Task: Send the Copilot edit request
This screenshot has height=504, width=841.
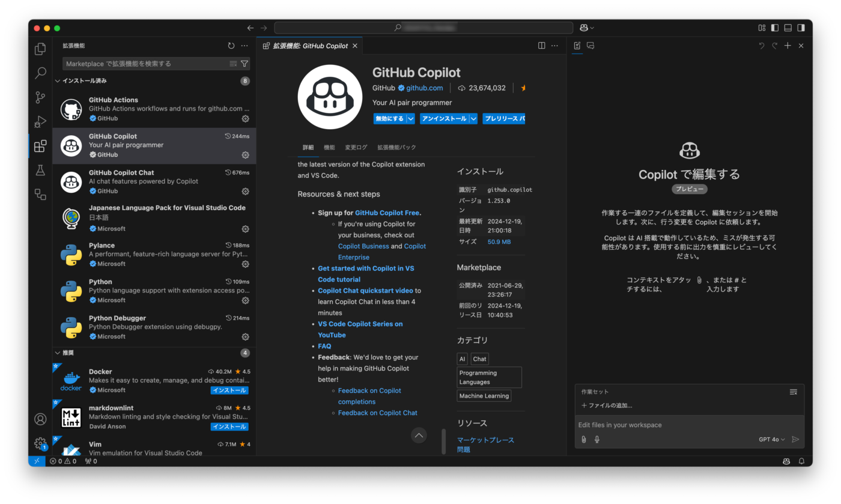Action: click(x=795, y=440)
